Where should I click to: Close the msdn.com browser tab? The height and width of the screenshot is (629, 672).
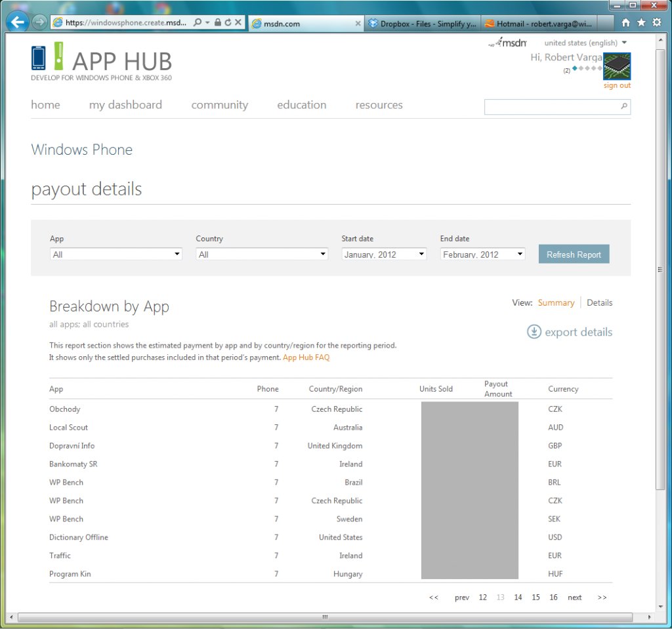358,24
